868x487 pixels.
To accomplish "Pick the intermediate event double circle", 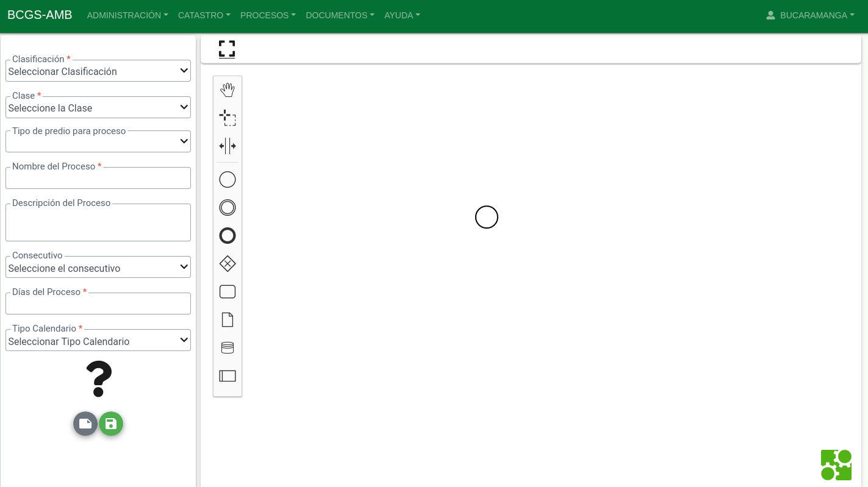I will 228,208.
